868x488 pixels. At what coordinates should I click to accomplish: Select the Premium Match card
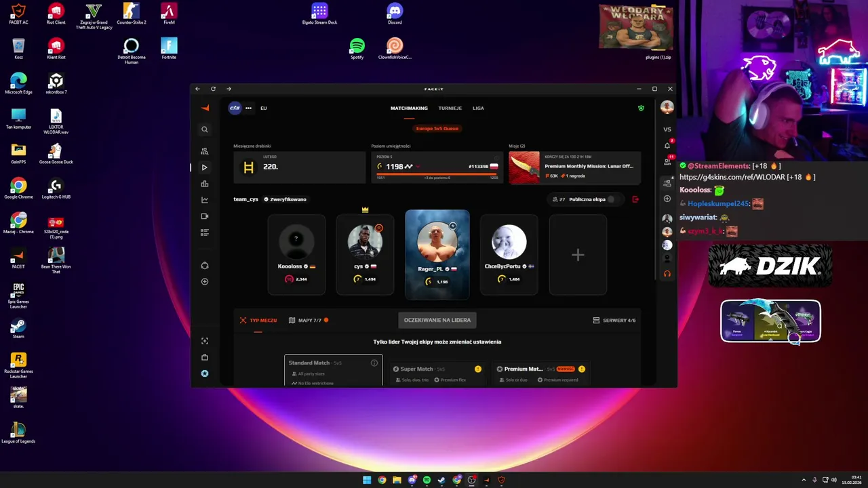click(x=541, y=373)
